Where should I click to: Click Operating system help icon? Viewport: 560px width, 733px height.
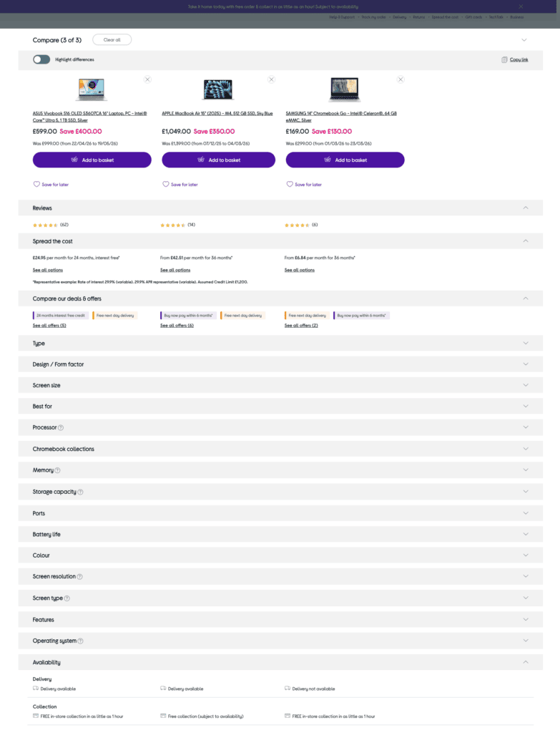tap(80, 641)
